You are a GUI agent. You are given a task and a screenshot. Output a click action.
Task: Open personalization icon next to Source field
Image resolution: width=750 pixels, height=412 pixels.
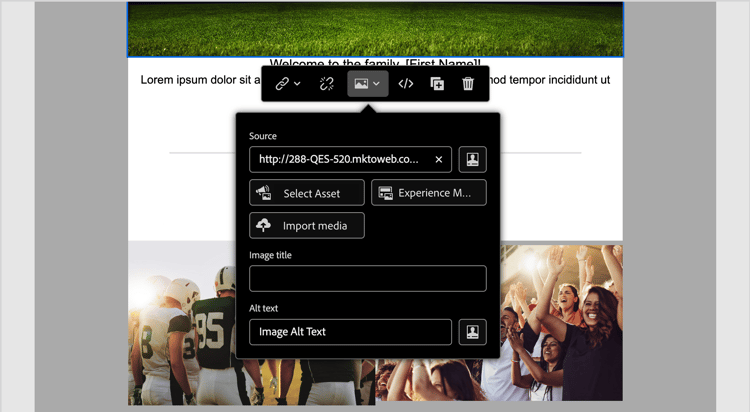(473, 159)
